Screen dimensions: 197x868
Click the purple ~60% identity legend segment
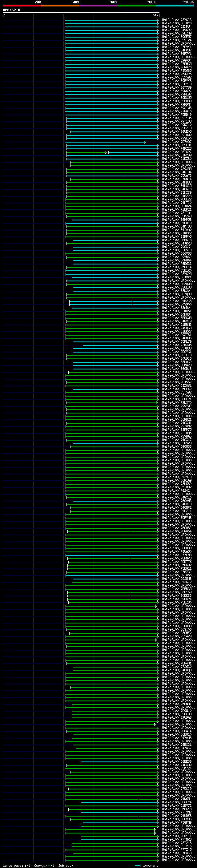(99, 6)
